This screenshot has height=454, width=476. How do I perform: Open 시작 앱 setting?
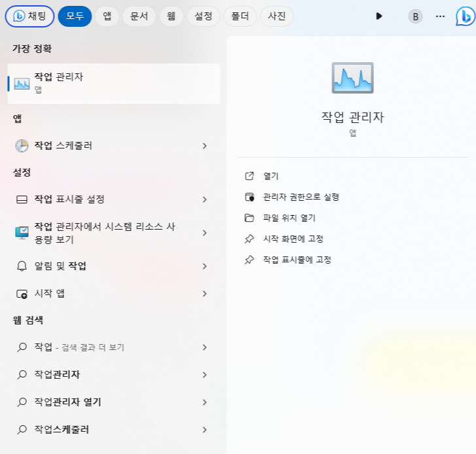tap(114, 294)
